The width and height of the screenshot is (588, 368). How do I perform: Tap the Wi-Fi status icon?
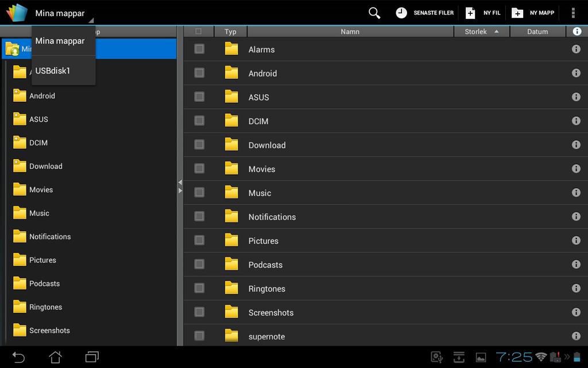[541, 356]
